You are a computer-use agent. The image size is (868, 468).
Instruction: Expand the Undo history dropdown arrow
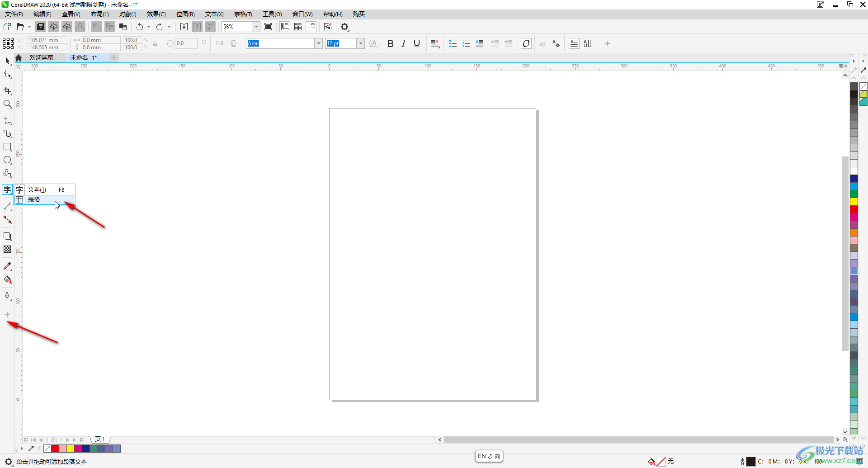pos(149,27)
